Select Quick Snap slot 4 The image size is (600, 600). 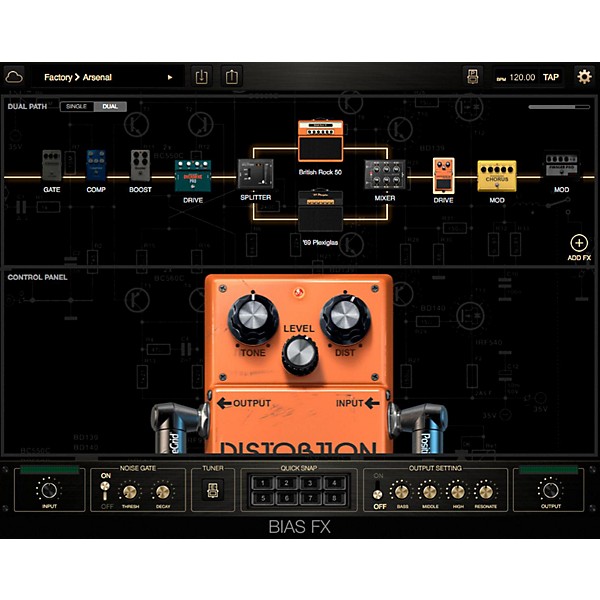coord(334,483)
